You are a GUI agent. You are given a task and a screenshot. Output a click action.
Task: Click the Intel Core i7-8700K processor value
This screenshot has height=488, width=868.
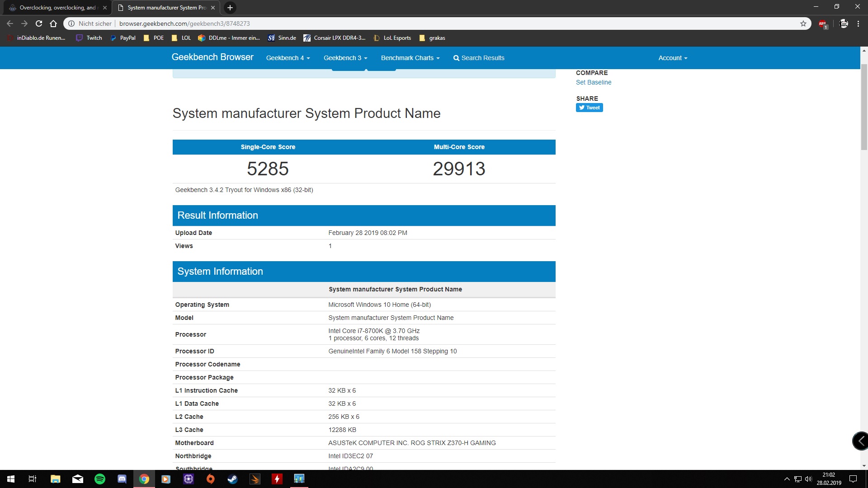coord(374,331)
